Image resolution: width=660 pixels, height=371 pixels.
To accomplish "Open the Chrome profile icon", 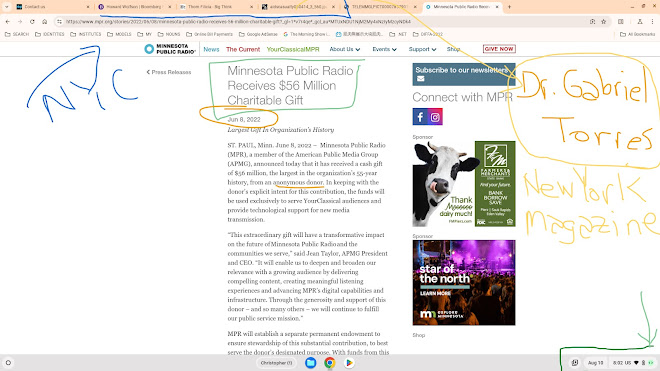I will [640, 21].
